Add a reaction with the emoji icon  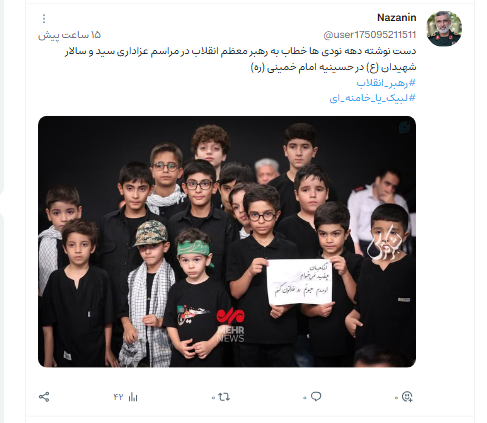pyautogui.click(x=407, y=397)
